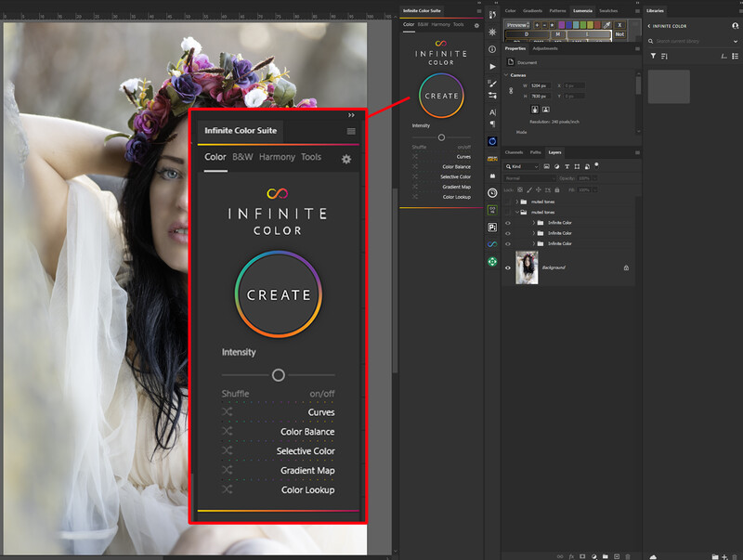Click shuffle icon beside Gradient Map in enlarged panel
This screenshot has width=743, height=560.
point(228,470)
